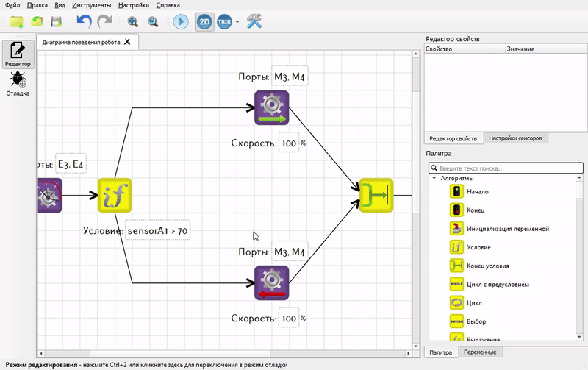Switch to Переменные tab
Image resolution: width=588 pixels, height=370 pixels.
pyautogui.click(x=480, y=352)
